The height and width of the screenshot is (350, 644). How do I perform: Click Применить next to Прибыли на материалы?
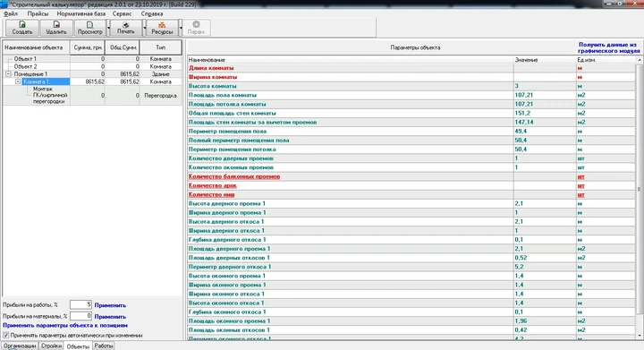click(x=110, y=317)
